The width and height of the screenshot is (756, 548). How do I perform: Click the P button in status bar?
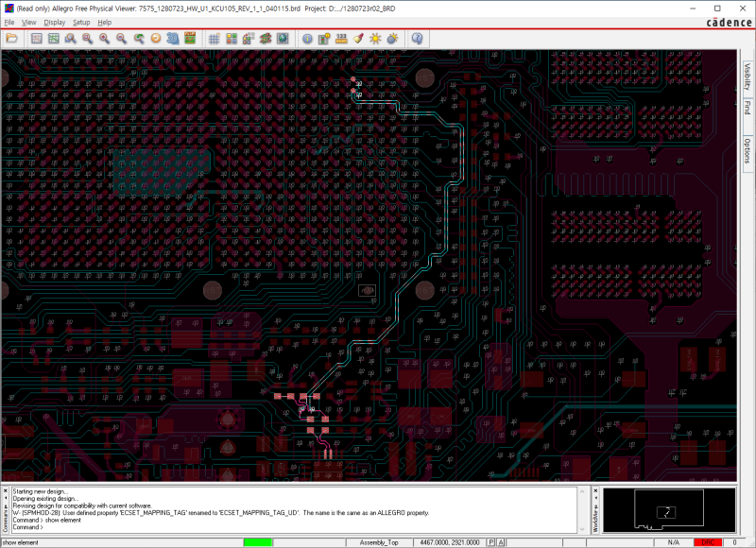click(491, 542)
